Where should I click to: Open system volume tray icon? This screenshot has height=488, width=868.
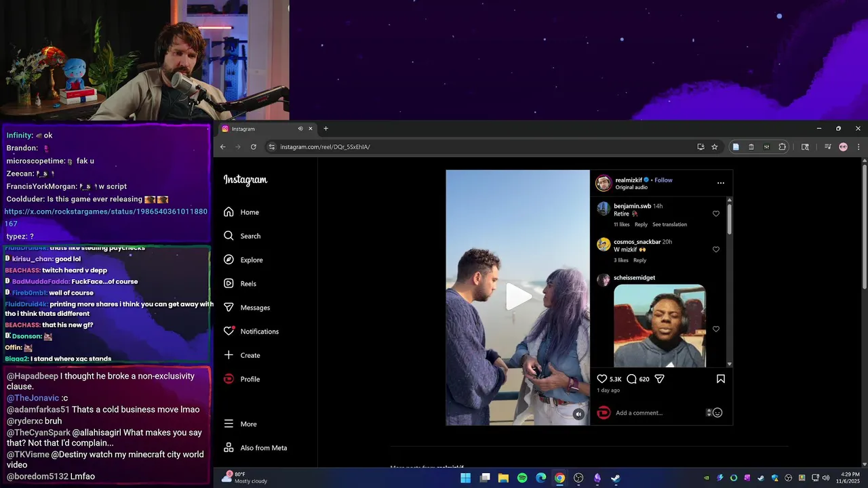pos(825,478)
